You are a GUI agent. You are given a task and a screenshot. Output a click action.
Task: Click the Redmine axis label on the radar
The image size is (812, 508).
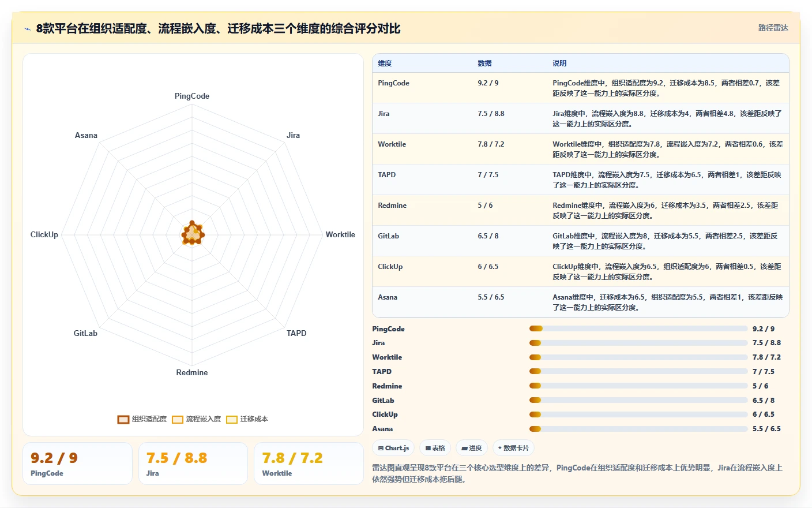[x=192, y=372]
